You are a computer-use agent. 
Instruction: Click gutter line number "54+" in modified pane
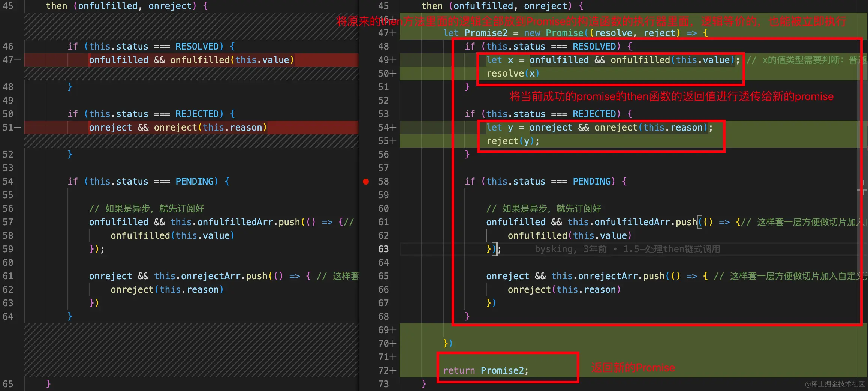point(387,128)
